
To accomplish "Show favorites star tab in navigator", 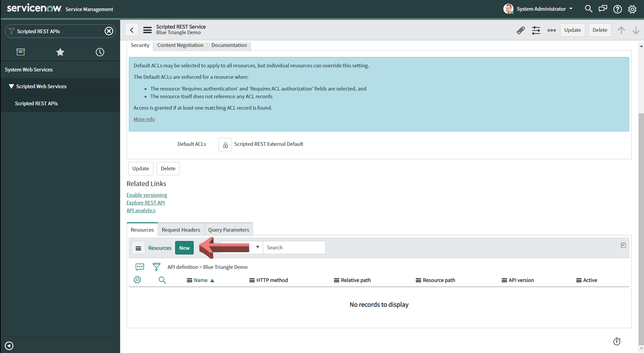I will tap(60, 52).
